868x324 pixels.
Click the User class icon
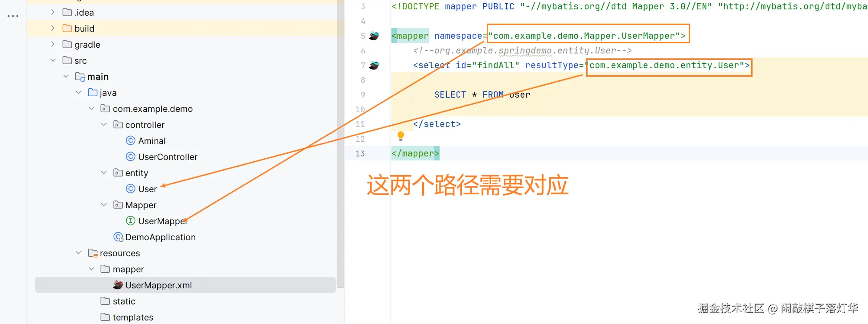131,189
